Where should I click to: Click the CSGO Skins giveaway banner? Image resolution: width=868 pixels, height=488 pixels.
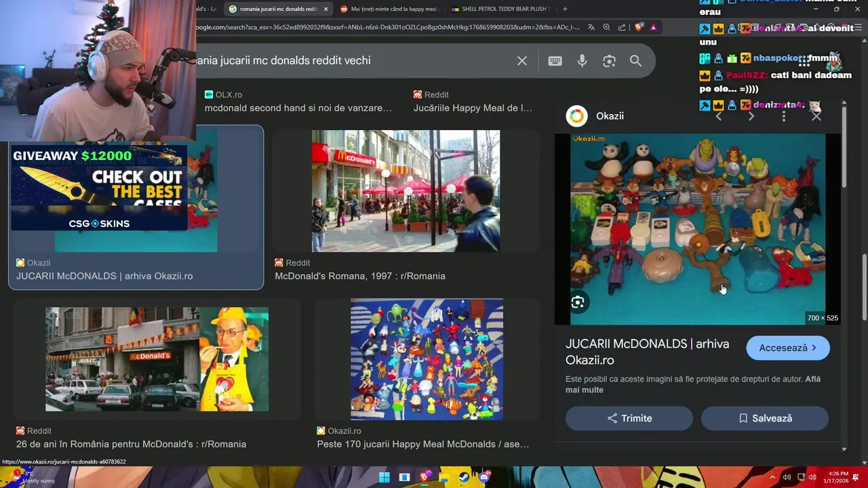tap(99, 188)
